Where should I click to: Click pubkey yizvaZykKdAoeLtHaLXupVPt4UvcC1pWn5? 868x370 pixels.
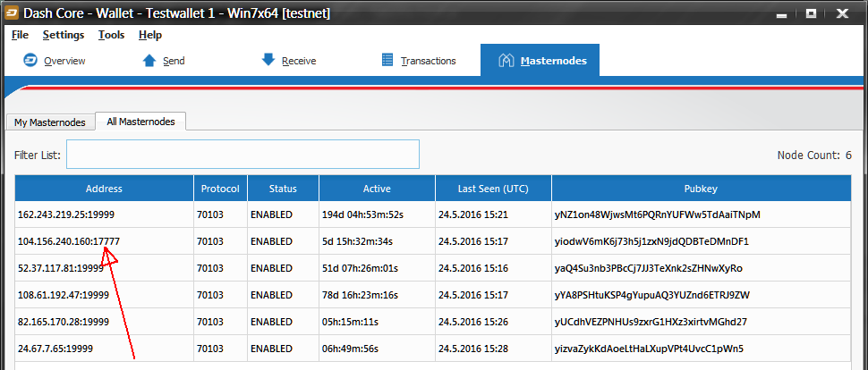pos(649,349)
